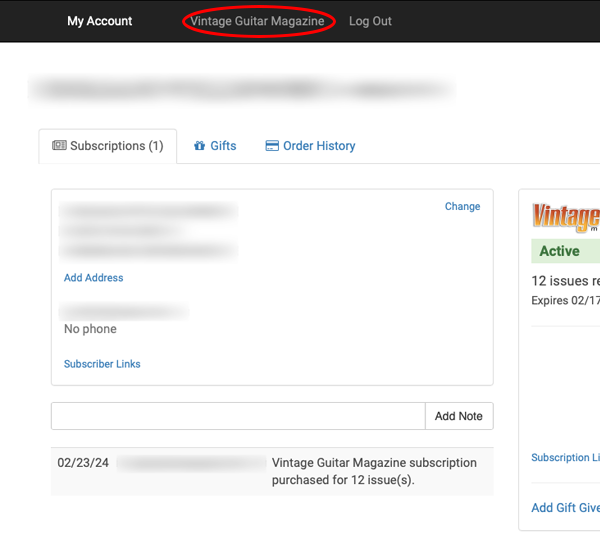Focus the note text input field
This screenshot has height=560, width=600.
pos(238,416)
